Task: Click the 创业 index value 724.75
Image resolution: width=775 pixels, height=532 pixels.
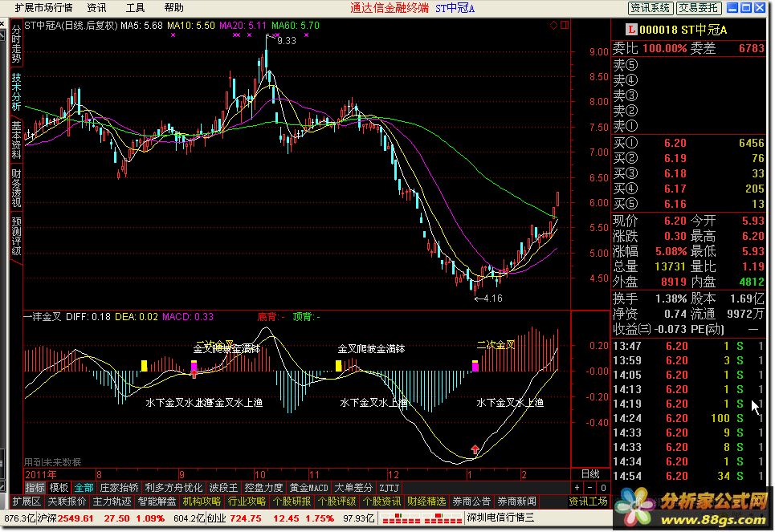Action: point(246,518)
